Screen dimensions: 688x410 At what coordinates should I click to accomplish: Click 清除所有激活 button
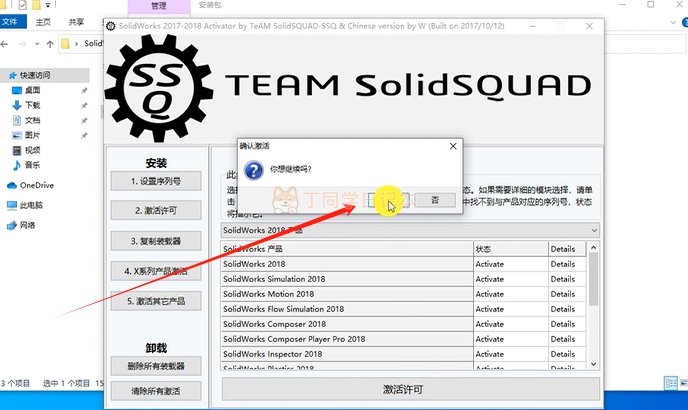click(156, 391)
